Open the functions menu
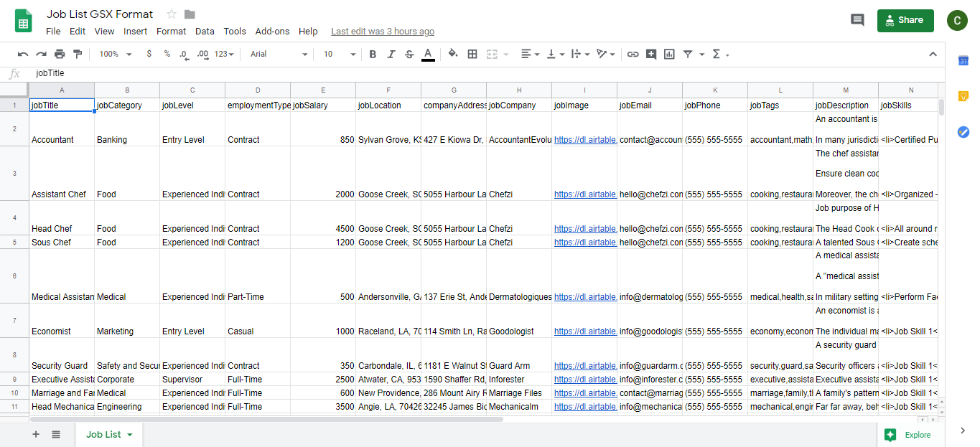Screen dimensions: 980x447 (720, 54)
